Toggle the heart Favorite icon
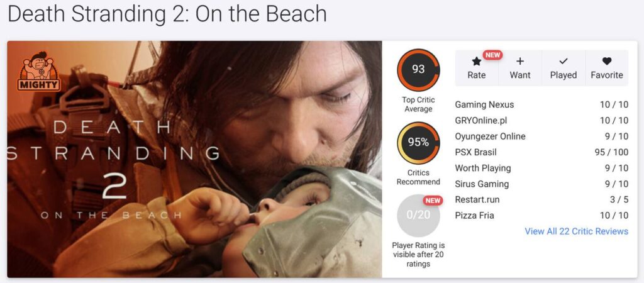Screen dimensions: 644x283 click(x=607, y=61)
